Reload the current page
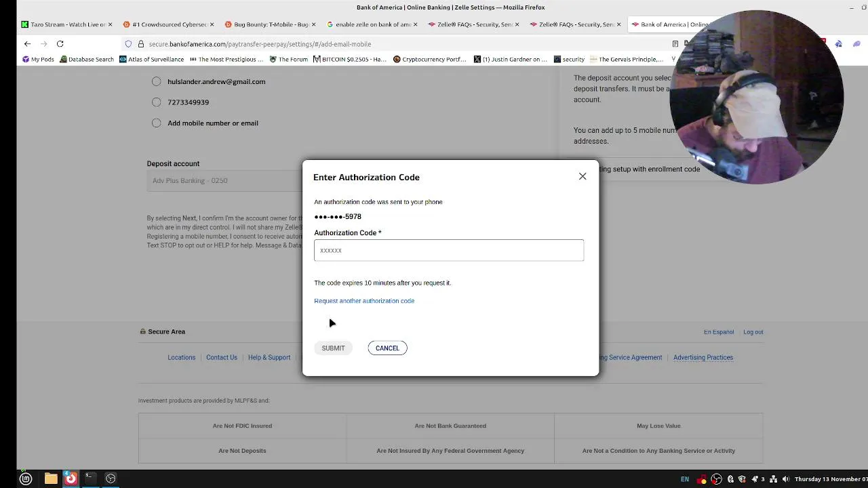This screenshot has width=868, height=488. click(x=60, y=44)
